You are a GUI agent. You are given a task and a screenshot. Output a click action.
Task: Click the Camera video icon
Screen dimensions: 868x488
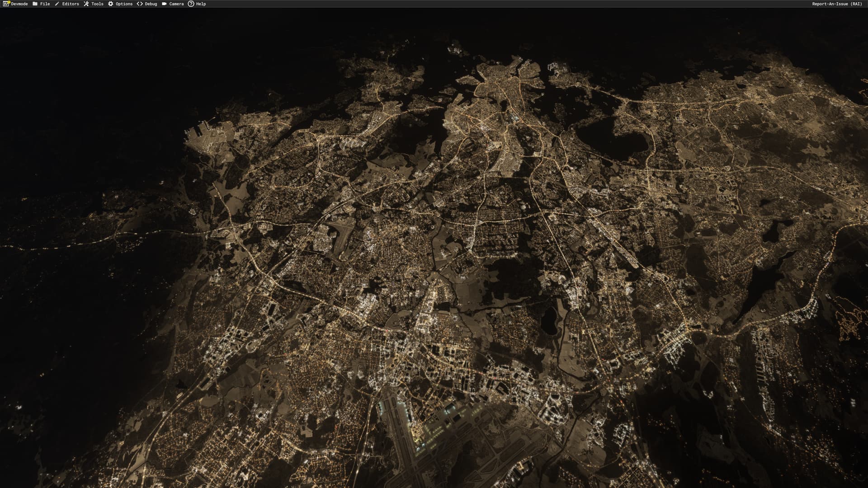tap(164, 4)
